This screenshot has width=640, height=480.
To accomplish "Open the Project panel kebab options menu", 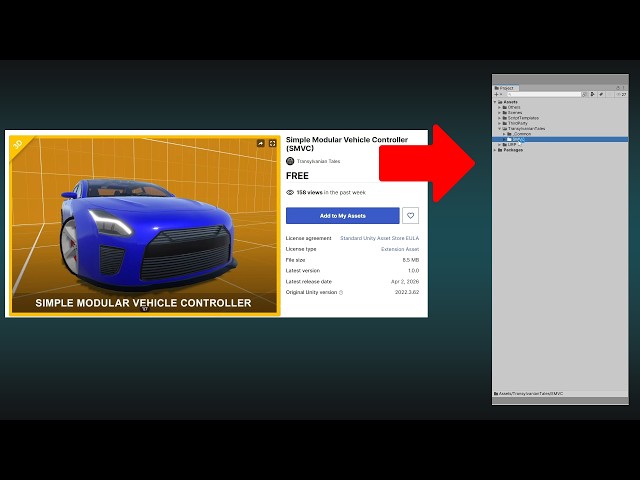I will pyautogui.click(x=624, y=88).
